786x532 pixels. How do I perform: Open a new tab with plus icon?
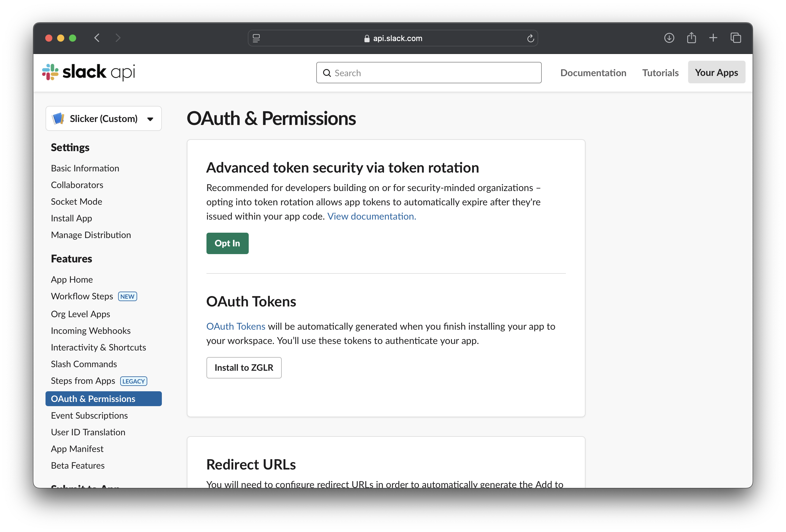click(x=713, y=38)
